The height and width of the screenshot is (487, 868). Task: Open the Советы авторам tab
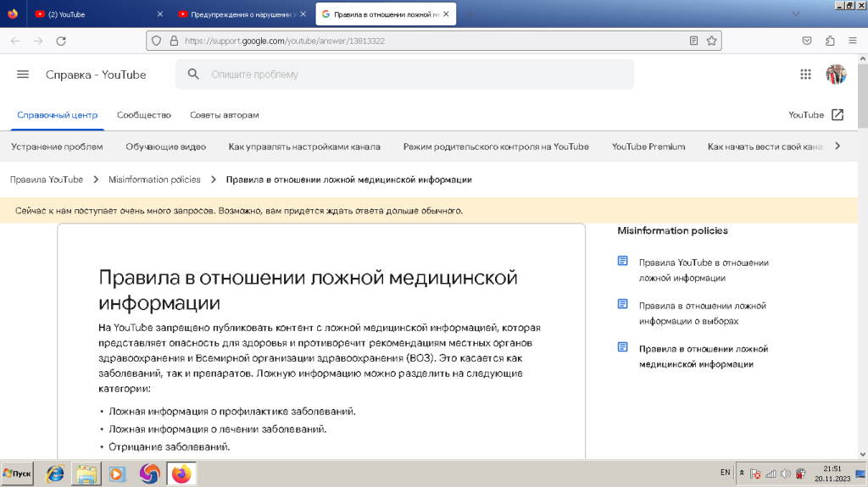click(x=224, y=115)
